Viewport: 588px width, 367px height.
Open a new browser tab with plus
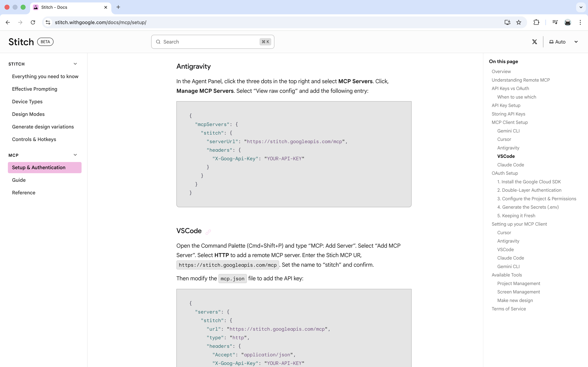coord(118,7)
